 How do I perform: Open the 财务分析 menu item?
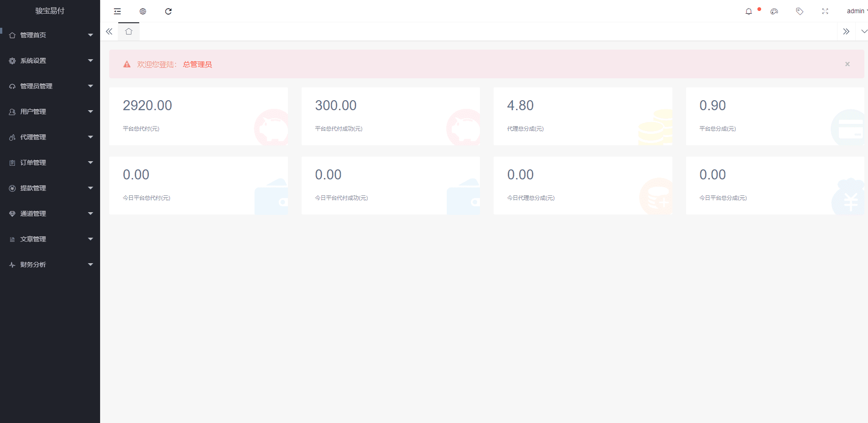pyautogui.click(x=50, y=265)
